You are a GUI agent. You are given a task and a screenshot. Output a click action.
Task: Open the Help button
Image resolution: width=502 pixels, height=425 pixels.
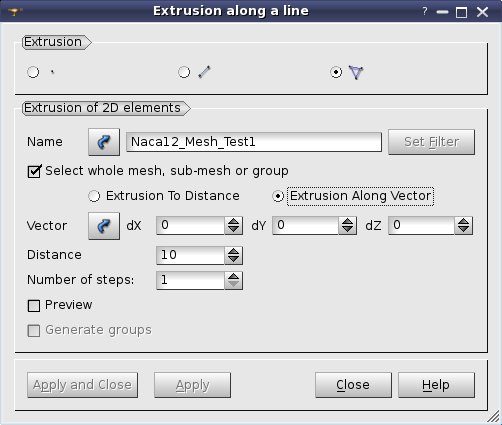pyautogui.click(x=436, y=385)
